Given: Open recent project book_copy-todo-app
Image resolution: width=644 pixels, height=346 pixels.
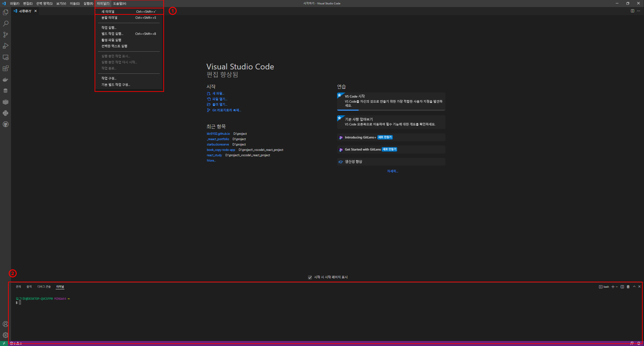Looking at the screenshot, I should (x=221, y=150).
